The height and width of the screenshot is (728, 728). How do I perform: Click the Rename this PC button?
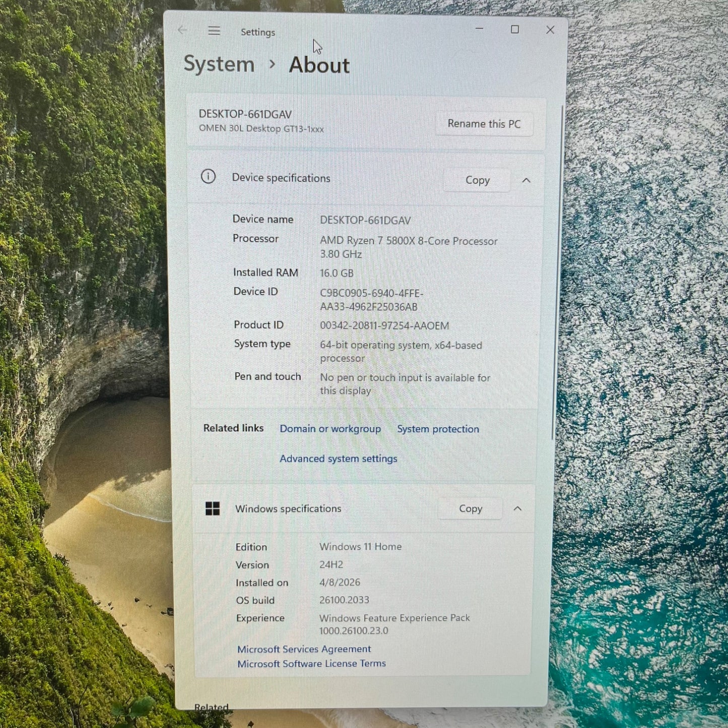tap(484, 124)
